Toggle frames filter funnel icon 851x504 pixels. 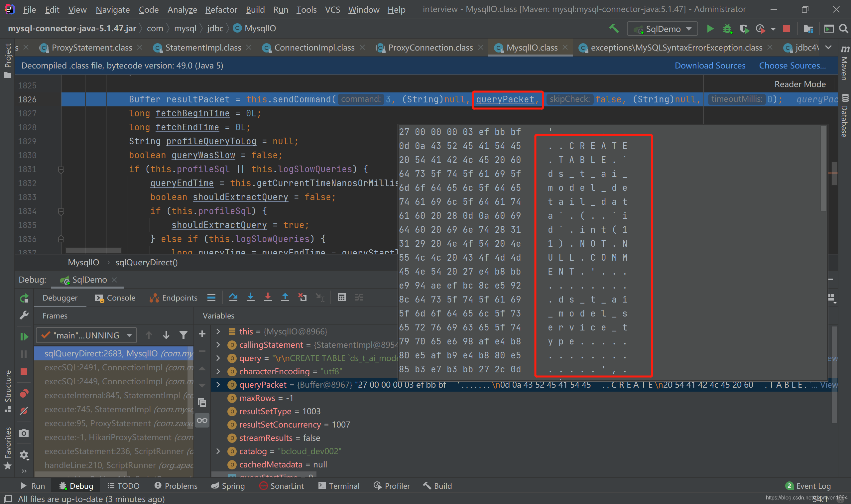183,335
